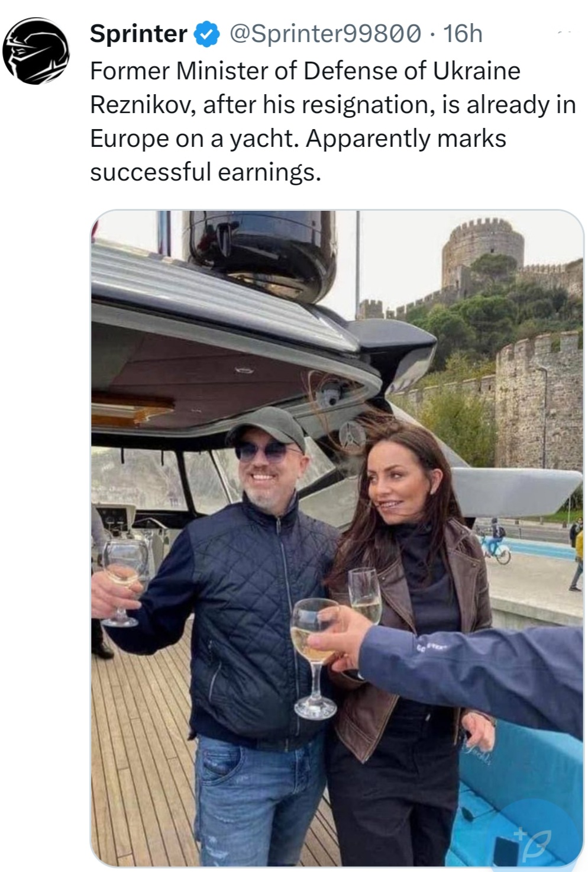Image resolution: width=588 pixels, height=872 pixels.
Task: Click the words 'successful earnings' in tweet
Action: click(204, 172)
